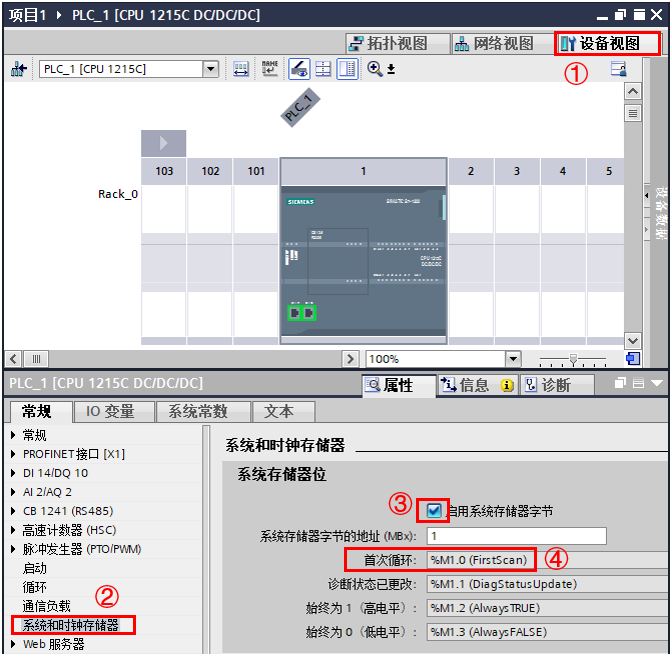The image size is (671, 657).
Task: Click the vertical scrollbar down arrow
Action: [x=632, y=341]
